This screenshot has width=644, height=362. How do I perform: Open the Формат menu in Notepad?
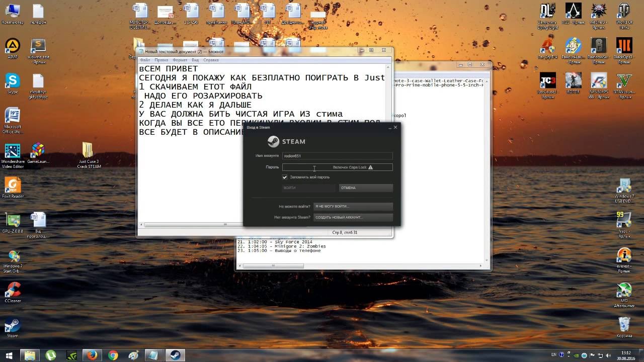[180, 60]
